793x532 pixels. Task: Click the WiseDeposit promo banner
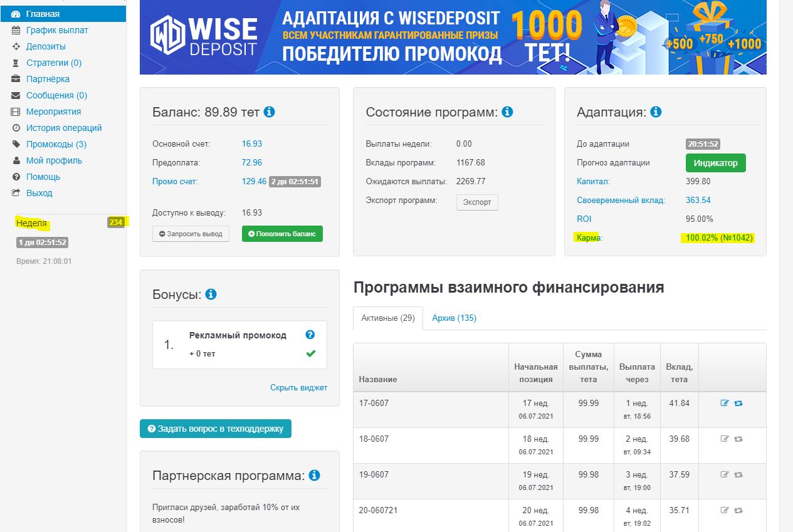[x=453, y=37]
